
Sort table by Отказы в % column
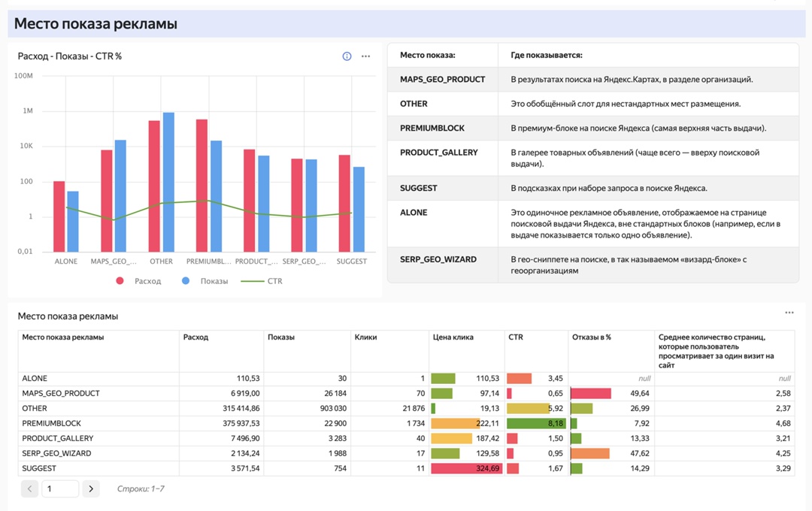592,337
